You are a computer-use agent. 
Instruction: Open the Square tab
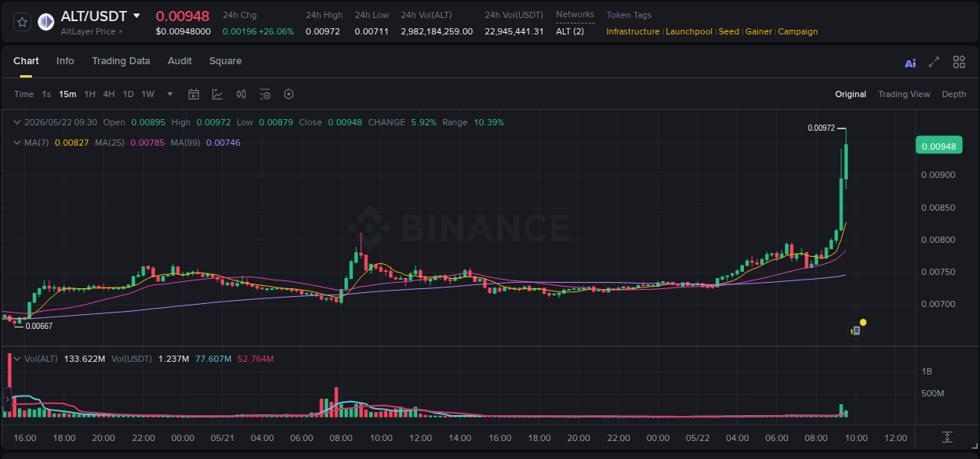point(225,61)
